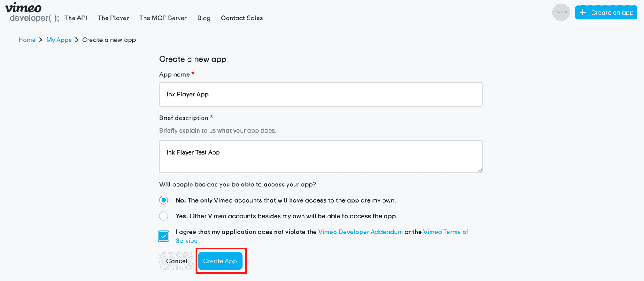Open The API menu item
The width and height of the screenshot is (644, 281).
point(76,18)
